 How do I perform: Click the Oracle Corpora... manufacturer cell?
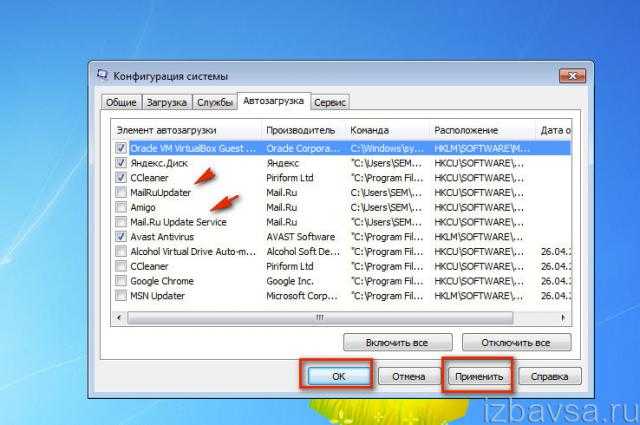tap(303, 148)
